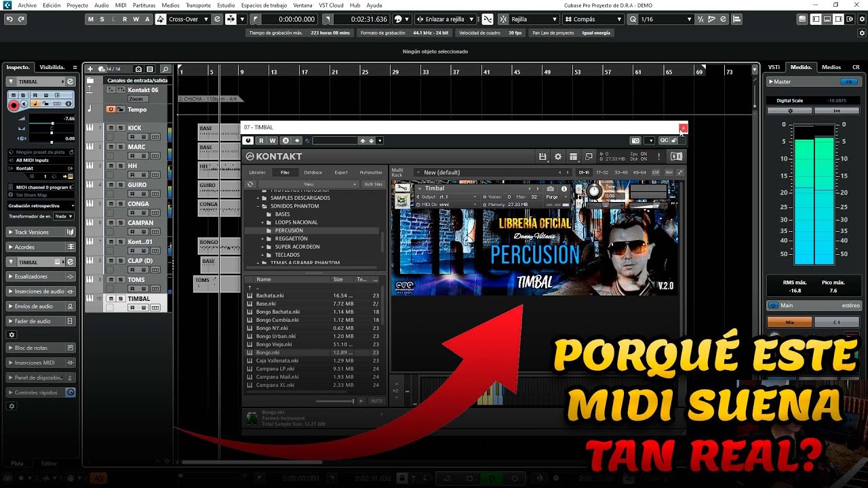This screenshot has width=868, height=488.
Task: Click the Instr Nav button
Action: [373, 184]
